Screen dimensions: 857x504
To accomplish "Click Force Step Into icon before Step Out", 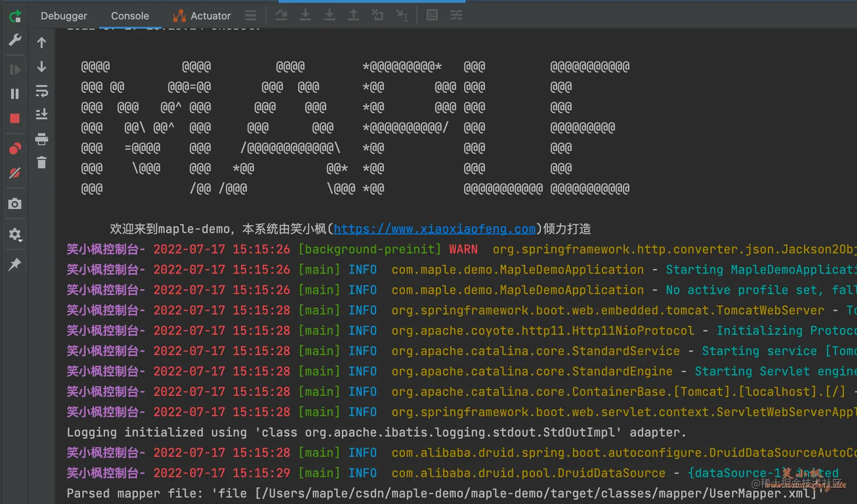I will 329,15.
